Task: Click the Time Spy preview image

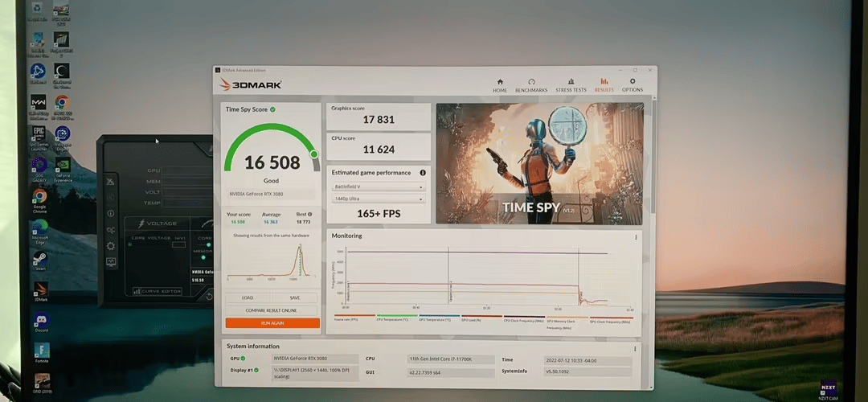Action: tap(540, 163)
